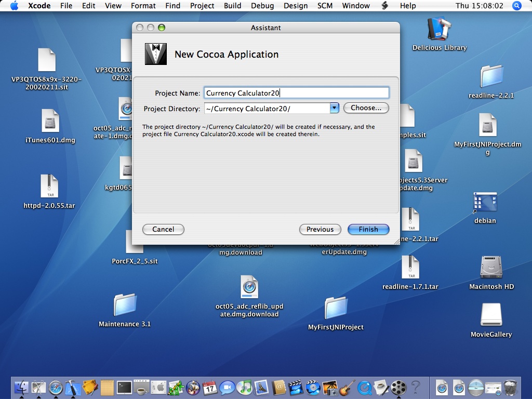Open the Edit menu
Viewport: 532px width, 399px height.
pyautogui.click(x=88, y=6)
